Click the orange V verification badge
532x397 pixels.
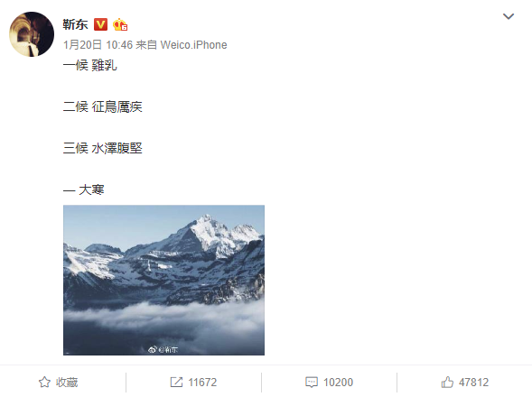point(101,24)
